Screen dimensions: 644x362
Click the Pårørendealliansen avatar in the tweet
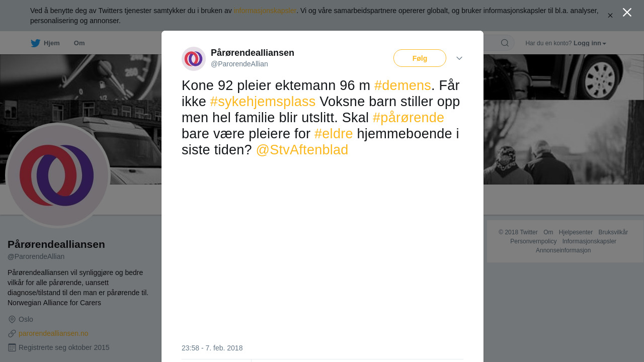click(194, 59)
